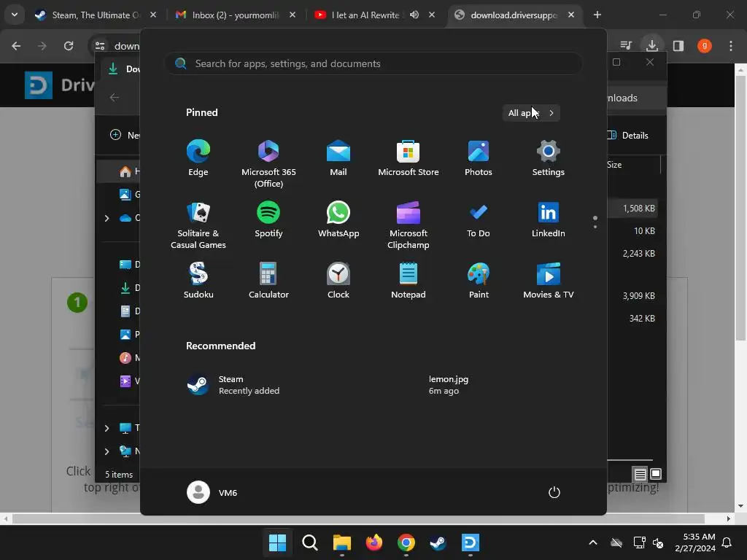Screen dimensions: 747x560
Task: Open Edge from pinned apps
Action: point(198,158)
